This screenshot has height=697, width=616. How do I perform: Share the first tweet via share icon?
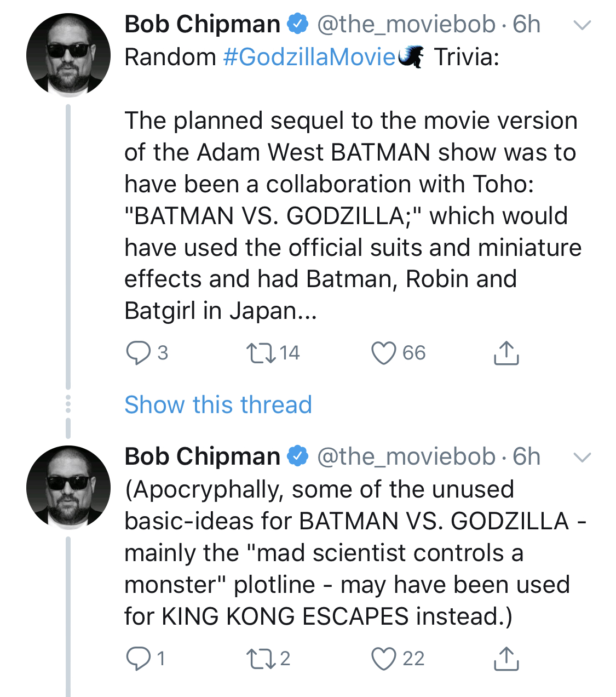(x=506, y=353)
